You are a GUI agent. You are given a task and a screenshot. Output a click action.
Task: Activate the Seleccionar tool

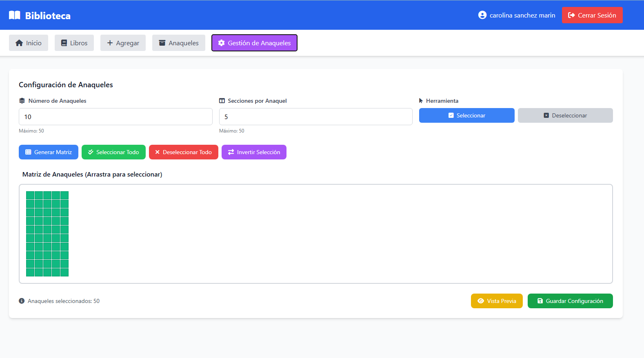pos(466,115)
